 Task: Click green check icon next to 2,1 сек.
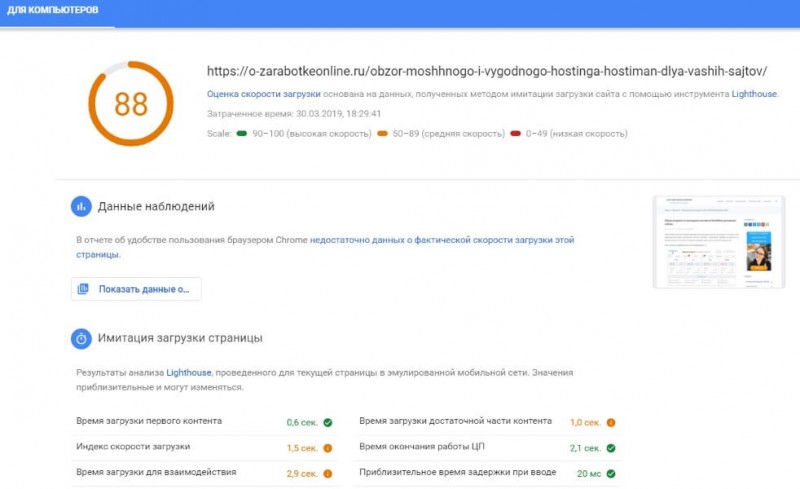(611, 448)
